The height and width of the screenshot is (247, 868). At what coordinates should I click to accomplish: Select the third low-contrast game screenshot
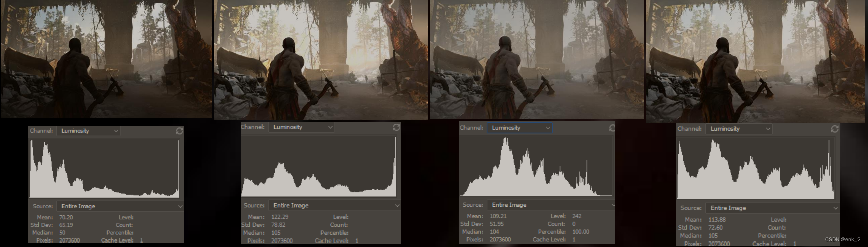[x=536, y=59]
